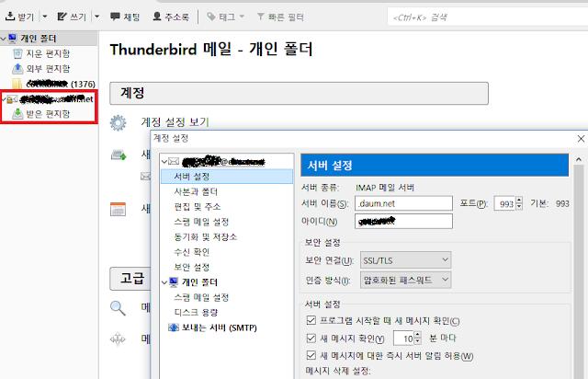Select the mail account envelope icon in folder pane
Screen dimensions: 588x379
coord(12,99)
